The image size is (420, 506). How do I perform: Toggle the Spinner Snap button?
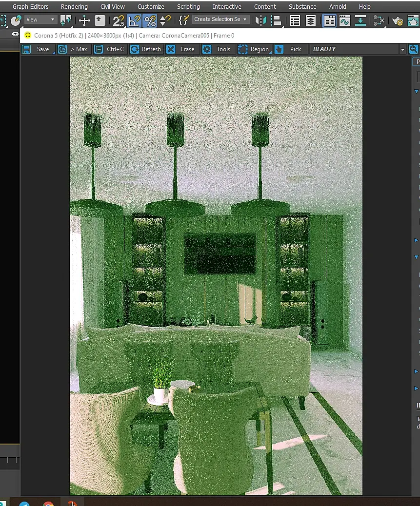tap(165, 20)
